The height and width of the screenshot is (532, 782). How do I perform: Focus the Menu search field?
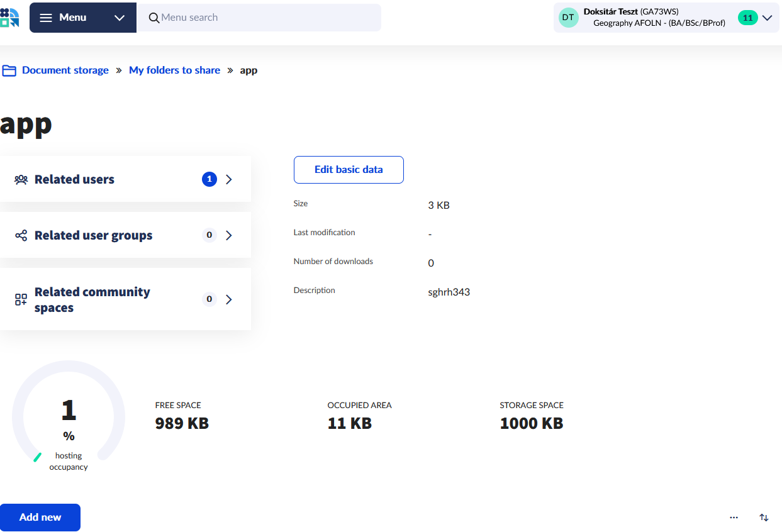tap(259, 18)
